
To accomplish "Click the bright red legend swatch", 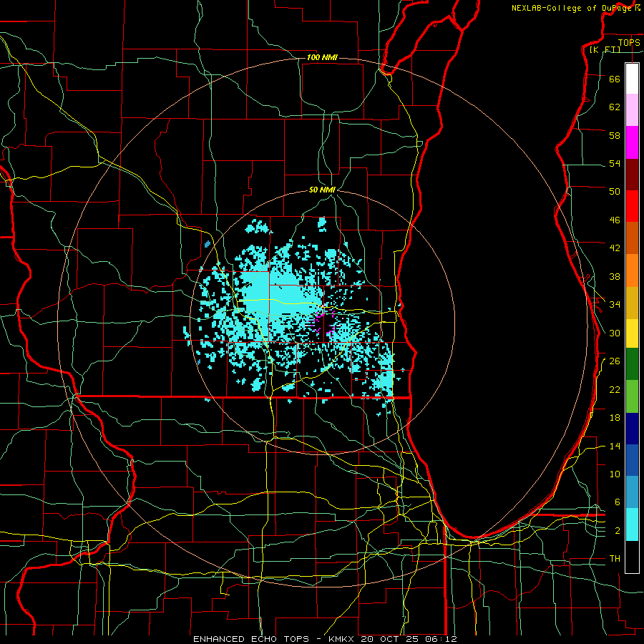I will (x=632, y=206).
